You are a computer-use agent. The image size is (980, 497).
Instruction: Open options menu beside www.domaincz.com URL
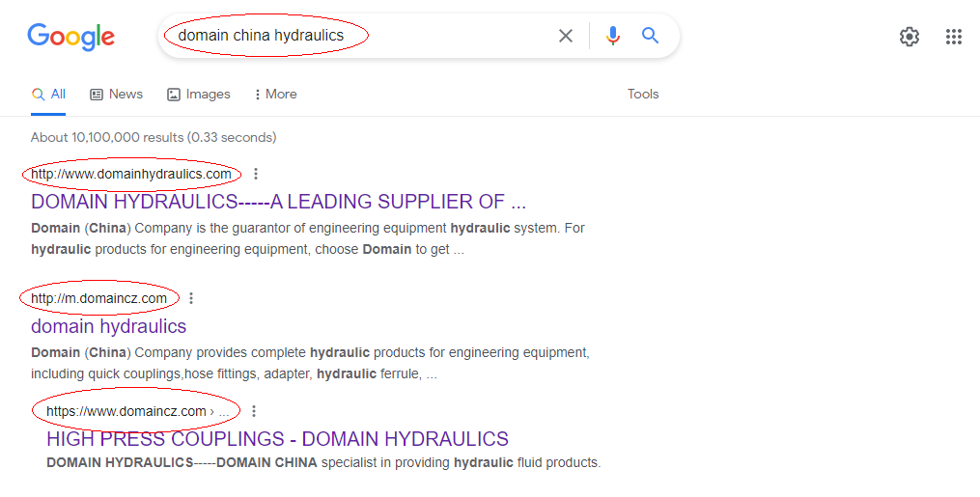coord(254,411)
